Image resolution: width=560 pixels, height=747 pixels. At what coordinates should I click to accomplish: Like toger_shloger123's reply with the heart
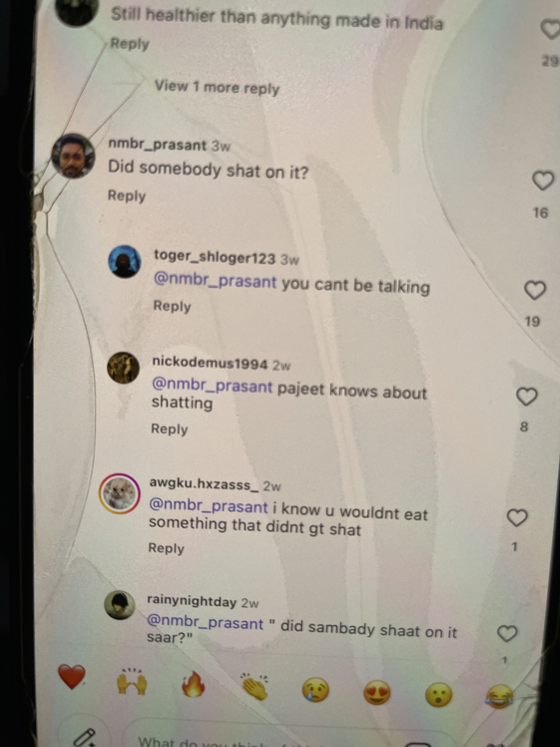point(535,290)
